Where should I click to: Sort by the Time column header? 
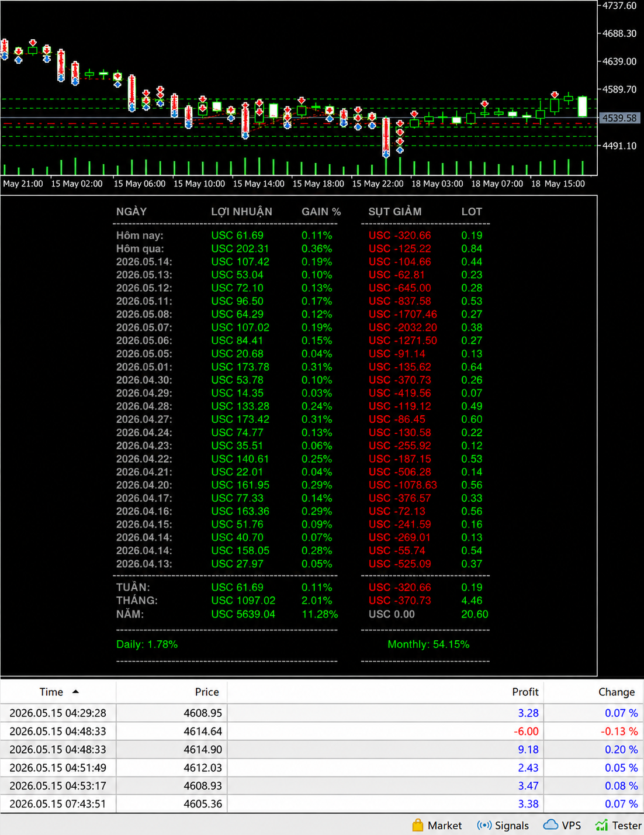tap(58, 692)
